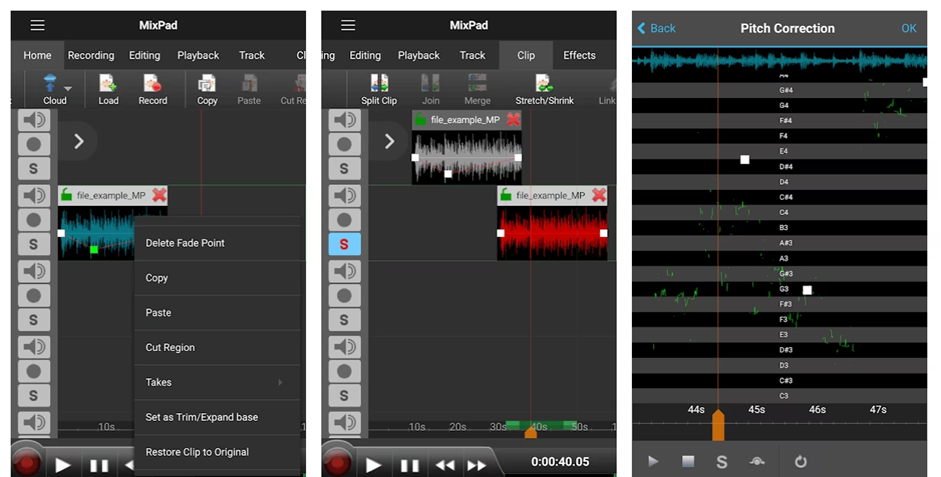The height and width of the screenshot is (477, 941).
Task: Expand track panel chevron in middle MixPad screen
Action: [x=389, y=142]
